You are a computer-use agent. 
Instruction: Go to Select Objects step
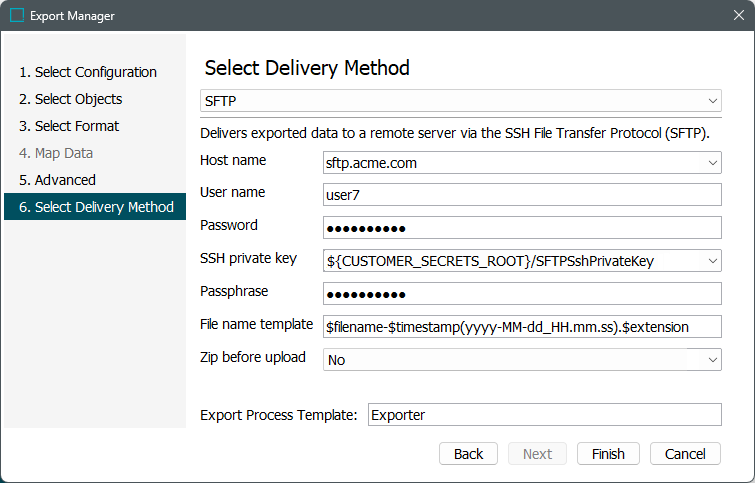(x=70, y=99)
